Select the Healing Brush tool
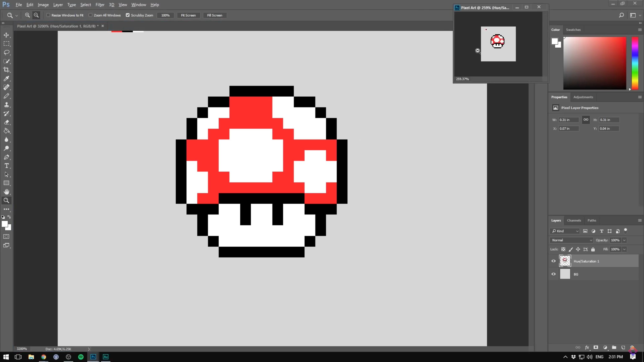This screenshot has width=644, height=362. coord(6,87)
